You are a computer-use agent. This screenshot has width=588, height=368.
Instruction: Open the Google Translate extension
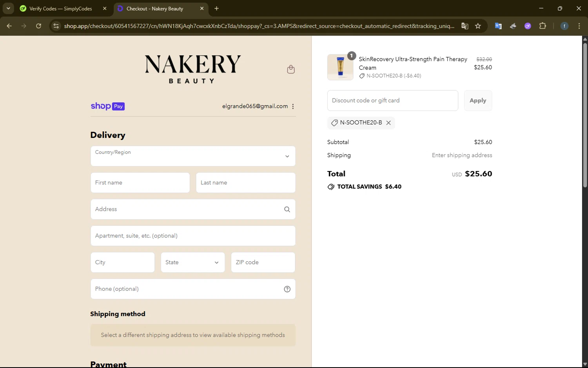498,26
